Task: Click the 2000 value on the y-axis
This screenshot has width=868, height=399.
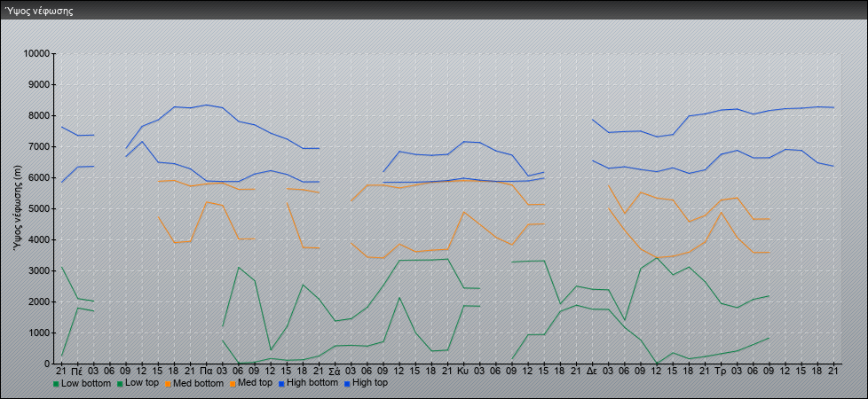Action: click(x=38, y=302)
